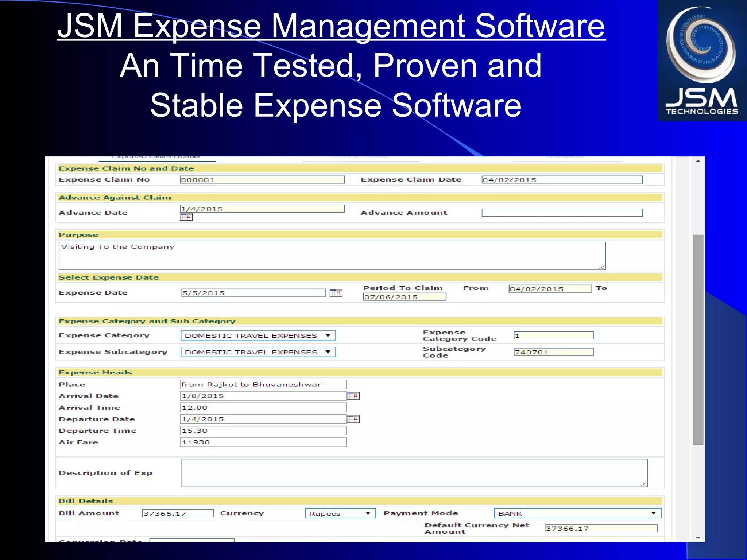Click the scrollbar up arrow
Screen dimensions: 747x560
pos(698,161)
